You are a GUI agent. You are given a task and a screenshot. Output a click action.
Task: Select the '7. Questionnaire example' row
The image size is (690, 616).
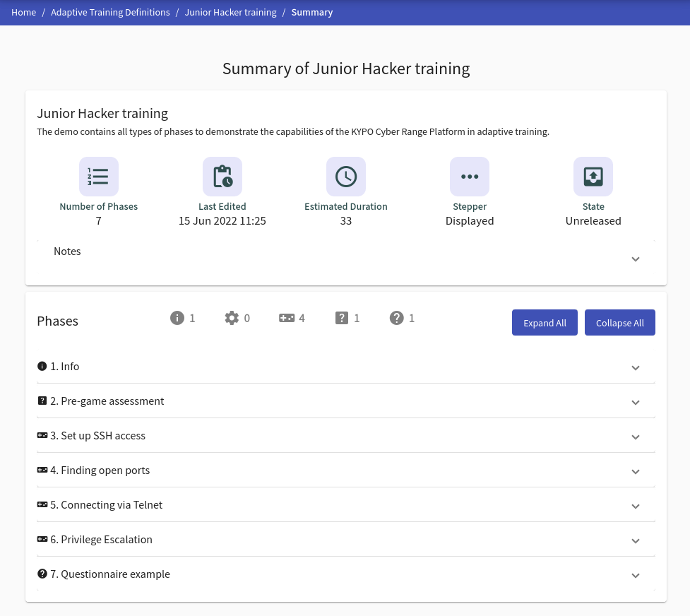click(346, 574)
